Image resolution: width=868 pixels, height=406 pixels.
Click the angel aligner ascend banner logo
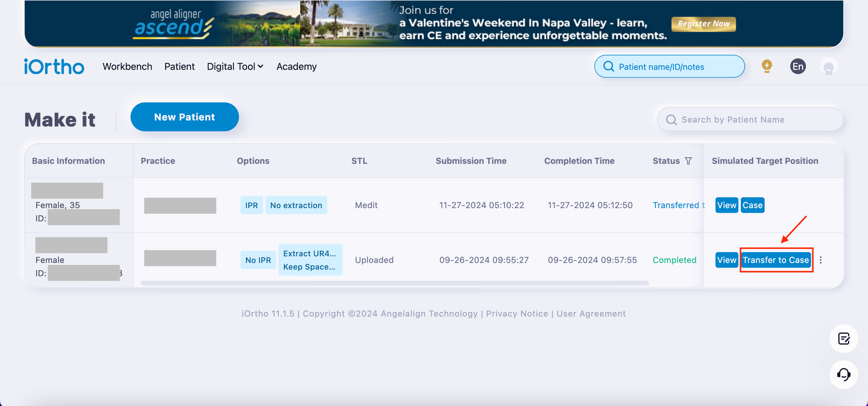[x=174, y=25]
